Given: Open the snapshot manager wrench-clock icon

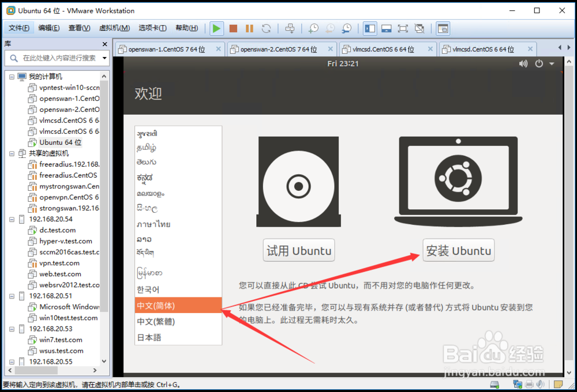Looking at the screenshot, I should point(347,28).
